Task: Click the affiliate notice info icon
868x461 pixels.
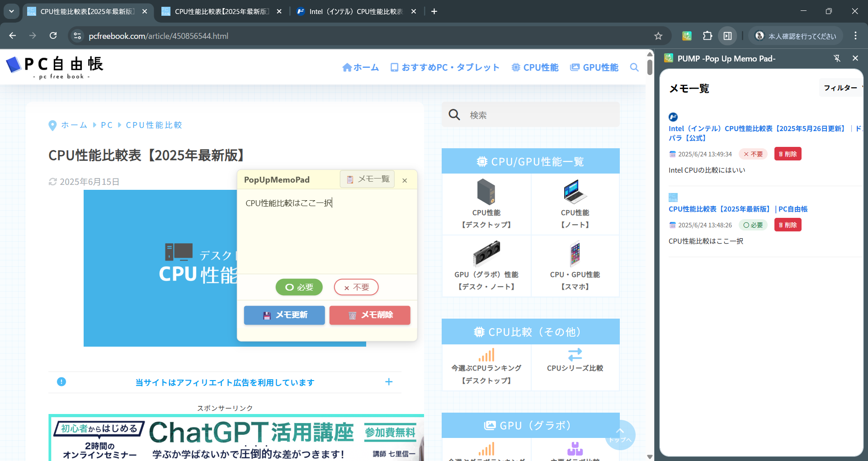Action: tap(61, 382)
